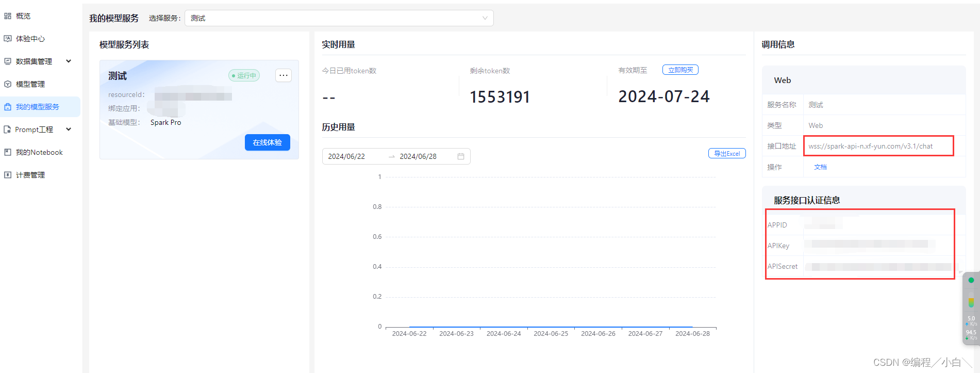Click the Prompt工程 sidebar icon
The width and height of the screenshot is (980, 373).
[8, 129]
